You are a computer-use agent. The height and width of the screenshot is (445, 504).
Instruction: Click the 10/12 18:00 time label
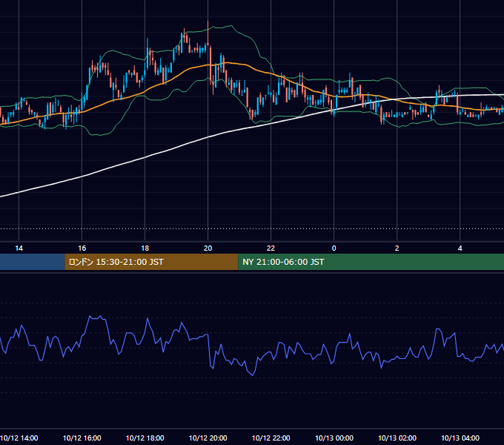click(145, 438)
